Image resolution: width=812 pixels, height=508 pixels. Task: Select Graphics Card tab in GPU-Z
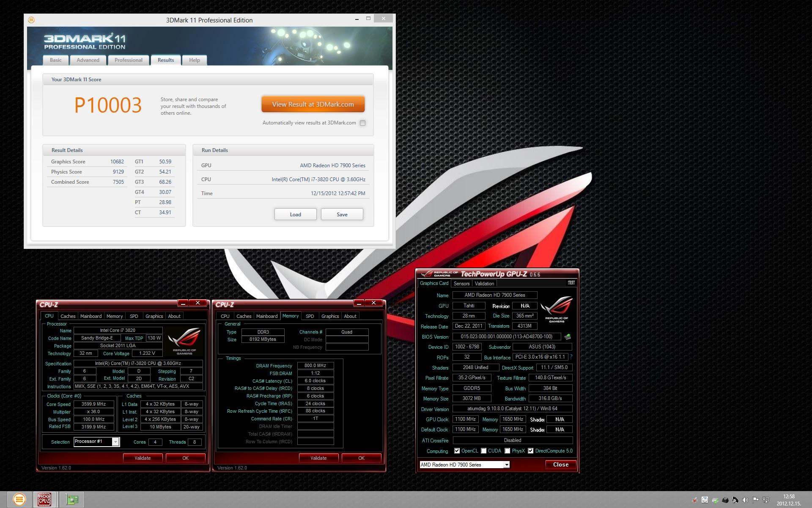pos(434,283)
